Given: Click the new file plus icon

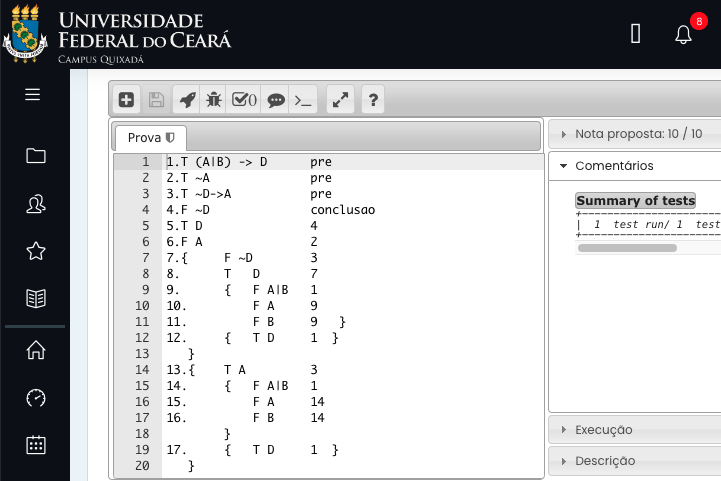Looking at the screenshot, I should tap(126, 99).
